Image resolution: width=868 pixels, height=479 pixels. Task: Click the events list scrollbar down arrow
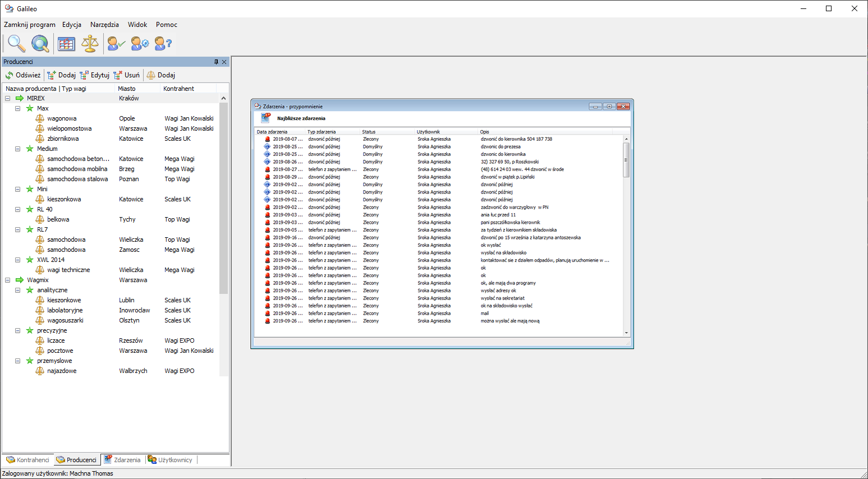626,333
